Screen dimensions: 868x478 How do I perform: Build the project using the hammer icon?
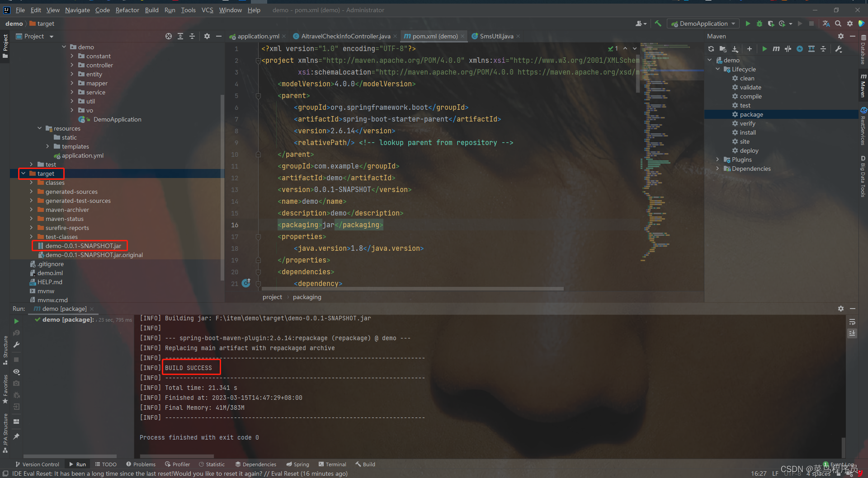point(658,23)
